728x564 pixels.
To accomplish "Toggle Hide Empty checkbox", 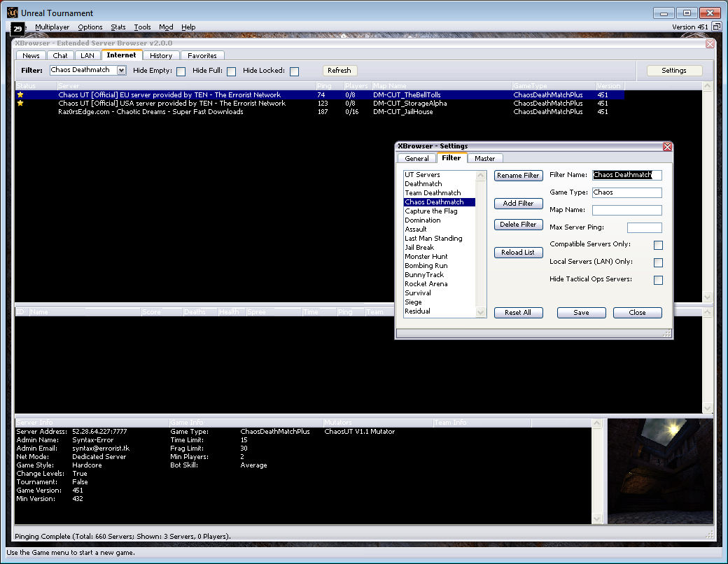I will pos(181,71).
